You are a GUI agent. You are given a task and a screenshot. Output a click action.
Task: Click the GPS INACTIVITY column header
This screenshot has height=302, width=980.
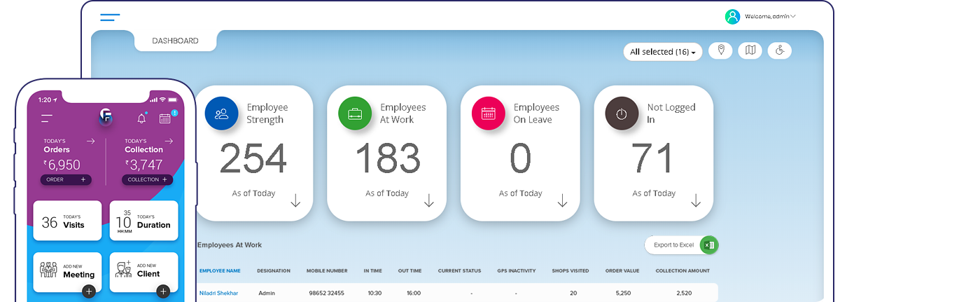pos(516,270)
